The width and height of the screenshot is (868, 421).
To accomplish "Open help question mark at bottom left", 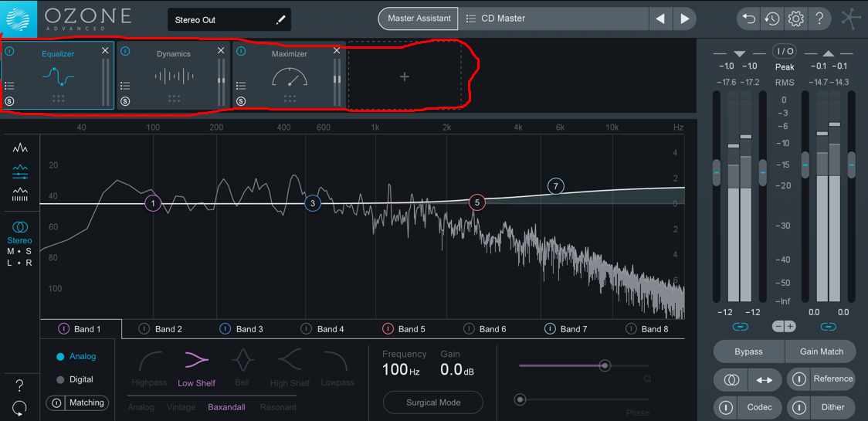I will click(19, 385).
